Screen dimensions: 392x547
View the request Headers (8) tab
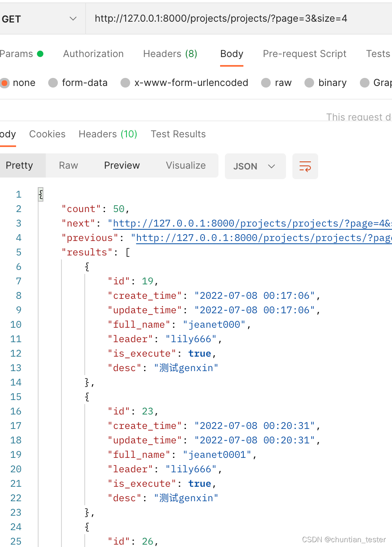point(169,53)
